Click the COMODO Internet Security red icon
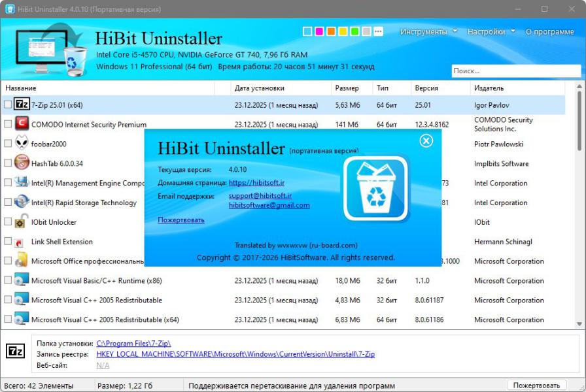 click(22, 124)
